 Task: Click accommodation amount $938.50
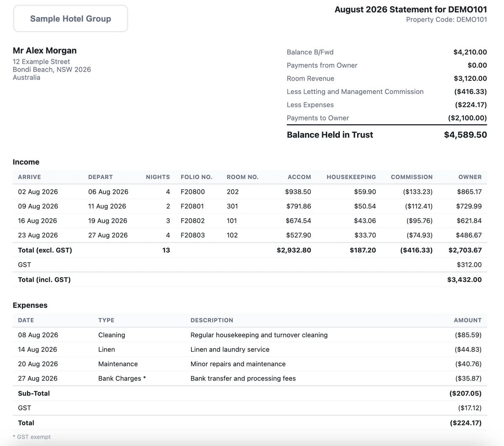[298, 192]
